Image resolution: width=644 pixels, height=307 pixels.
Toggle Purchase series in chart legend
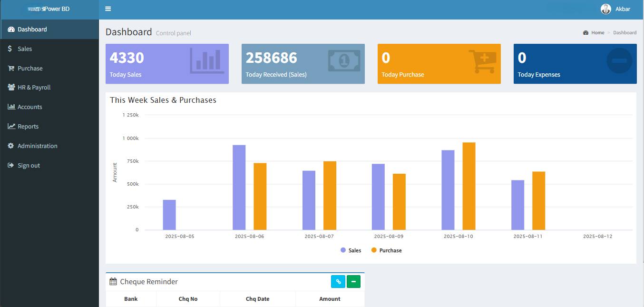tap(386, 250)
